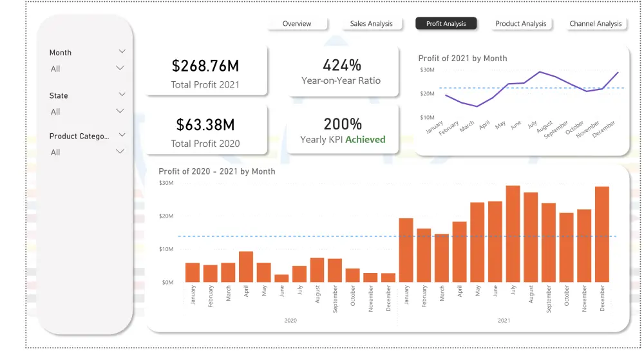Click the October 2021 bar in bar chart
The height and width of the screenshot is (358, 644).
tap(566, 247)
